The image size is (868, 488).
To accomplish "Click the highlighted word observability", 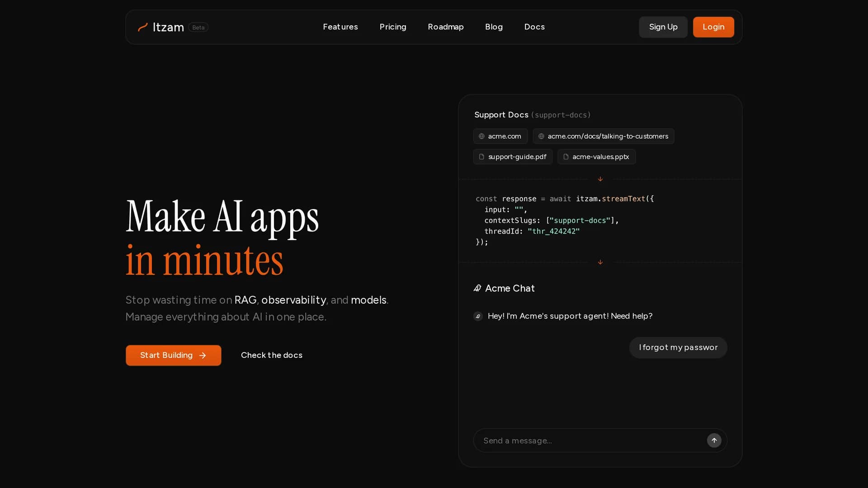I will (x=294, y=300).
